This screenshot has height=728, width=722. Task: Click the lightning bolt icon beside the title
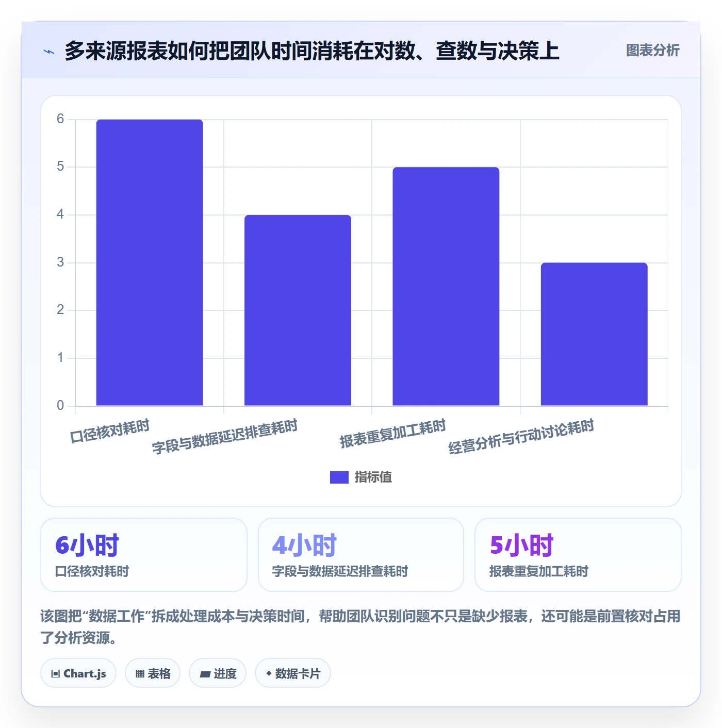pos(49,52)
